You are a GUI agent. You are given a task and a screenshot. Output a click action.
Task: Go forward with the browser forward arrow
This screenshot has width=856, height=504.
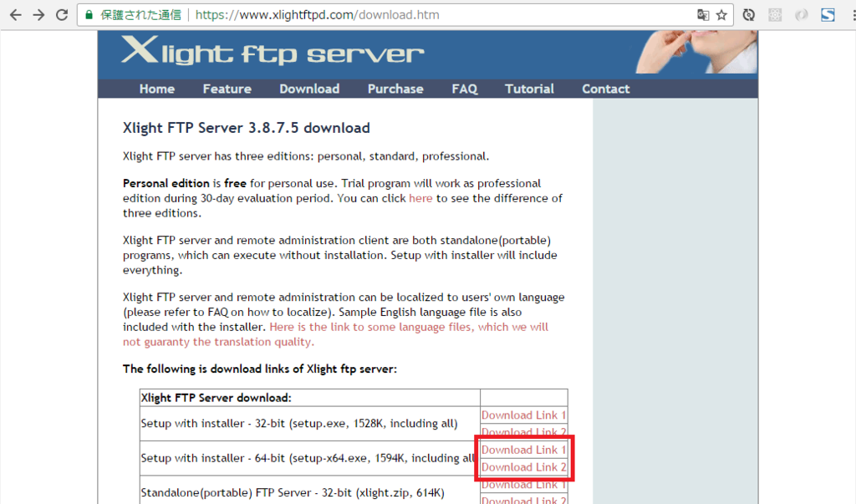click(x=38, y=15)
